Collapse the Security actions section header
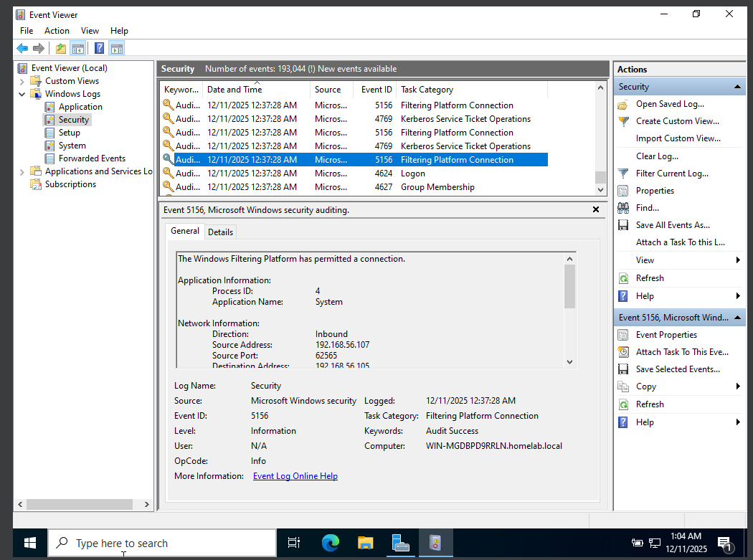This screenshot has height=560, width=753. coord(737,87)
